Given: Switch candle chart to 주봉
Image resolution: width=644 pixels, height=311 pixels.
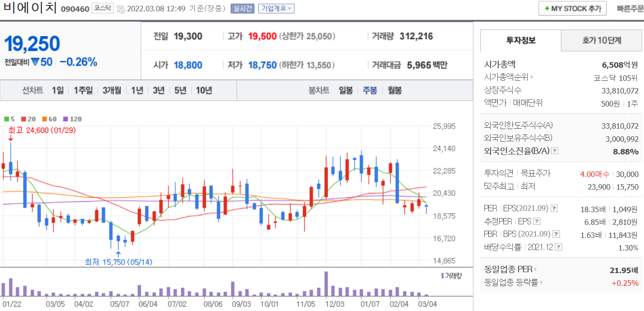Looking at the screenshot, I should pos(370,90).
